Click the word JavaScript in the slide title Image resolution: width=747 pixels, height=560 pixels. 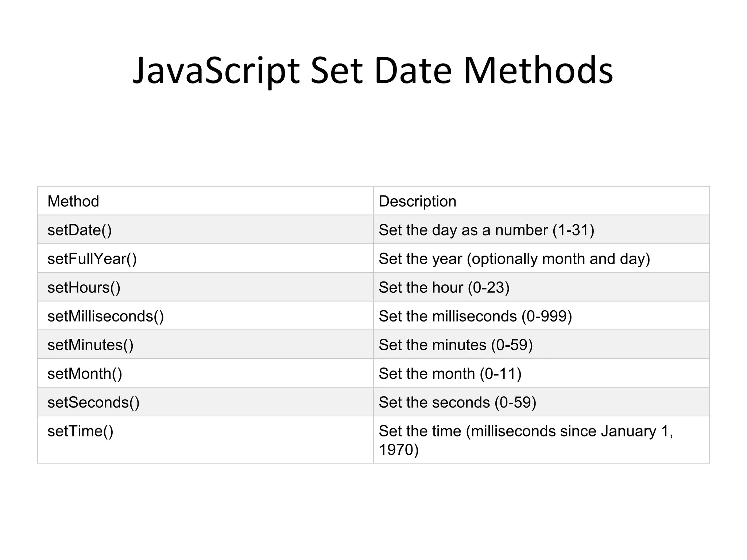coord(216,70)
